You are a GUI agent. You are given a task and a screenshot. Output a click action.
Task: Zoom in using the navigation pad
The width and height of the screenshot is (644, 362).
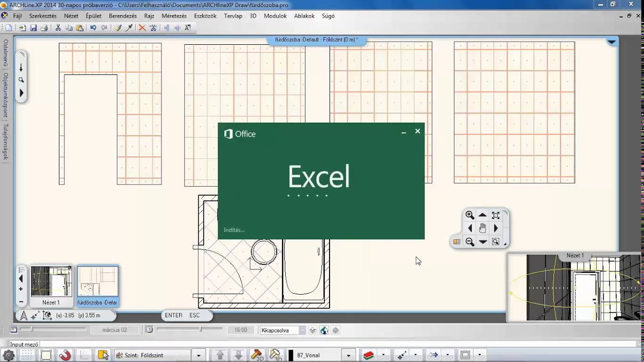(x=470, y=215)
